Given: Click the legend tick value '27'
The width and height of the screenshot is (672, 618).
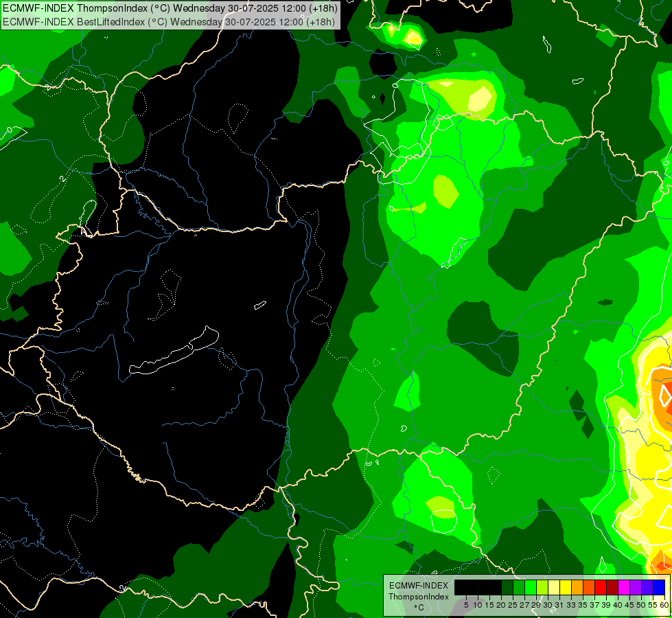Looking at the screenshot, I should [x=524, y=605].
